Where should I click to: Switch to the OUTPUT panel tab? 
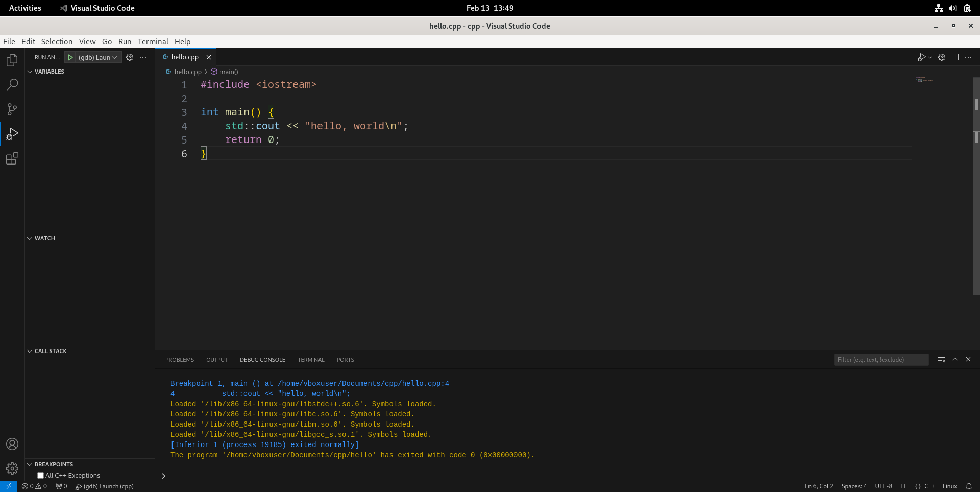click(x=217, y=360)
